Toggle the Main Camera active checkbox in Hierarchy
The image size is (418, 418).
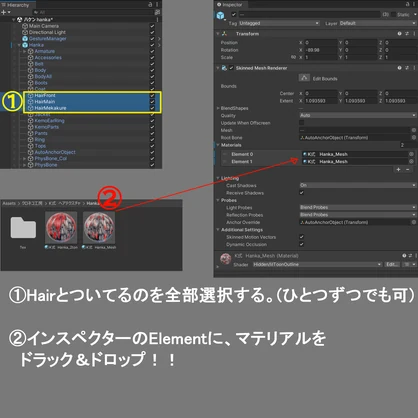pos(152,26)
